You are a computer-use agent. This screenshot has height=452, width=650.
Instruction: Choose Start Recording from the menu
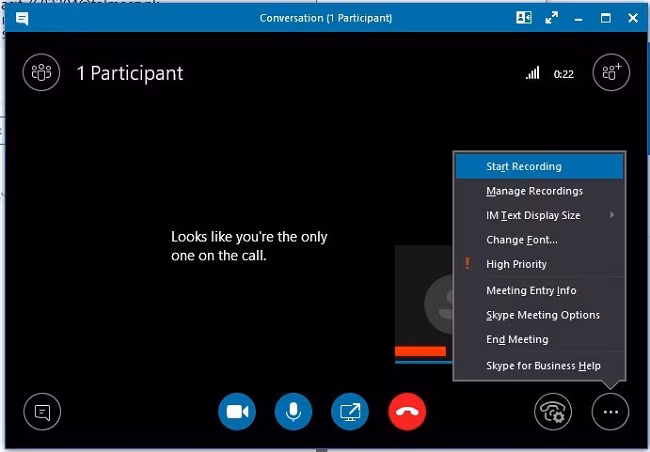coord(539,166)
